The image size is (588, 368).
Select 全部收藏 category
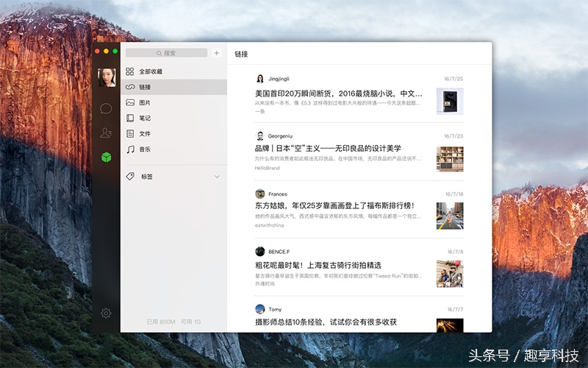[x=174, y=71]
